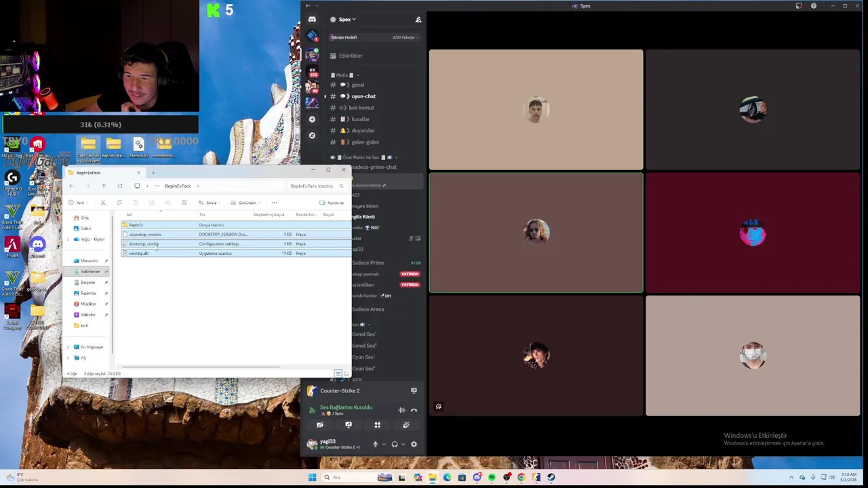Collapse the Metin channel category

[345, 75]
